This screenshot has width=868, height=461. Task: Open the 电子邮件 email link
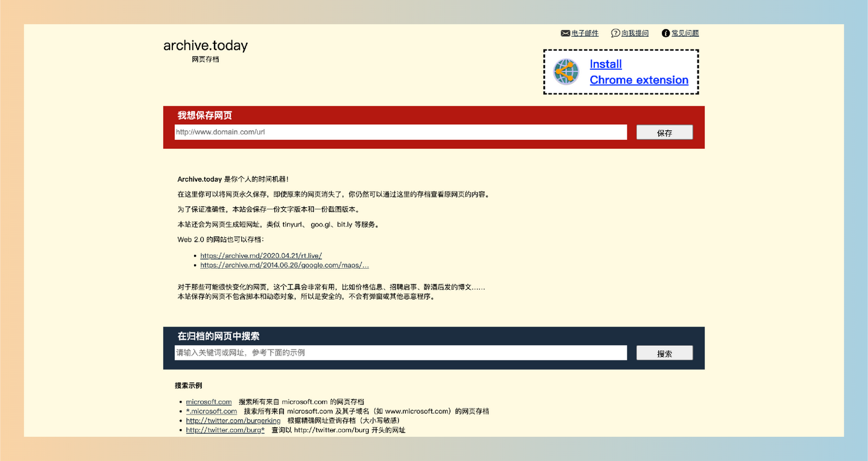(584, 33)
